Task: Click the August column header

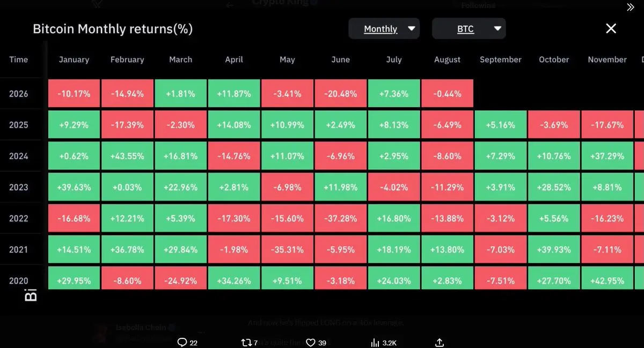Action: click(x=448, y=60)
